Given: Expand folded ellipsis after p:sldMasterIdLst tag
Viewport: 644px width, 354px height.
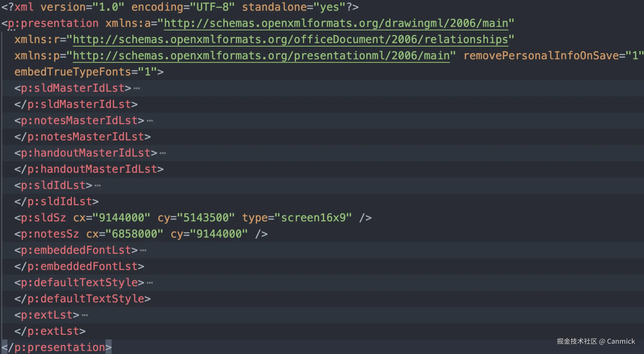Looking at the screenshot, I should [x=137, y=88].
